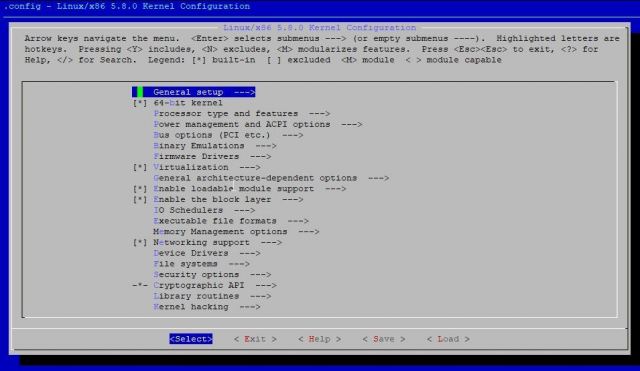Click the .config title bar text

[127, 6]
